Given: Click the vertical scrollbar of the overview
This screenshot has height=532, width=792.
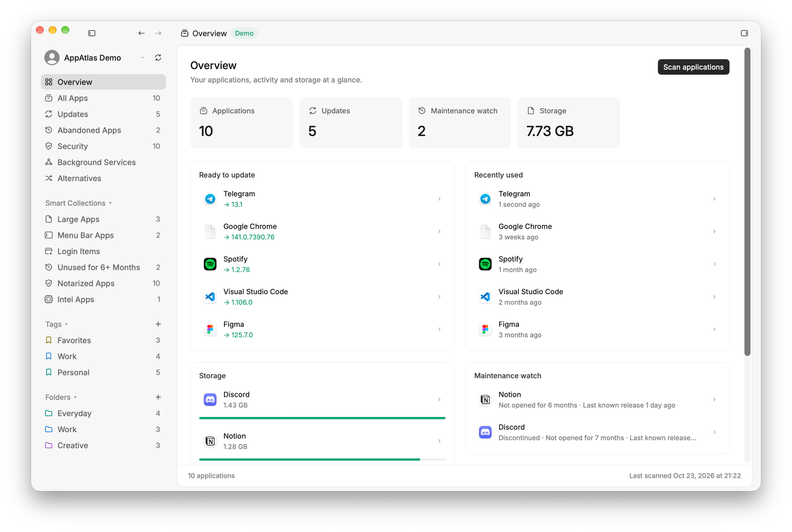Looking at the screenshot, I should (x=747, y=202).
